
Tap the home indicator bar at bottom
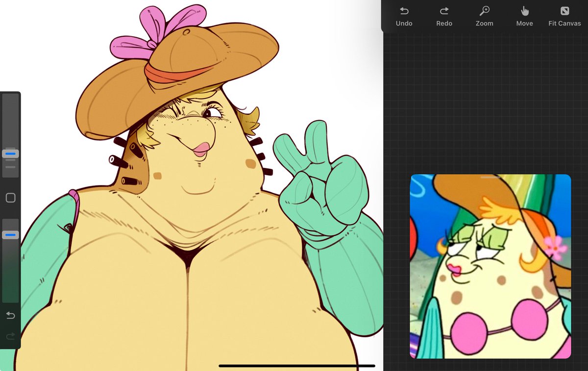[297, 366]
